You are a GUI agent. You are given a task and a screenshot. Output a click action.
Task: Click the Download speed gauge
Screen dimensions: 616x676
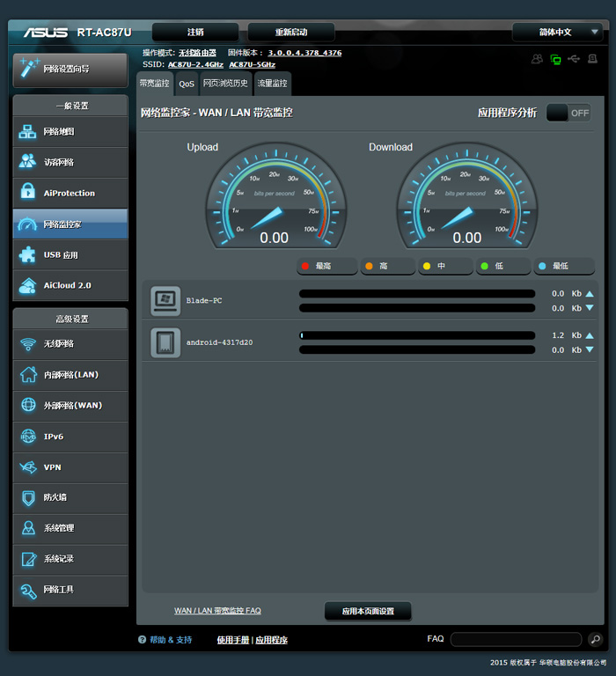click(x=467, y=196)
